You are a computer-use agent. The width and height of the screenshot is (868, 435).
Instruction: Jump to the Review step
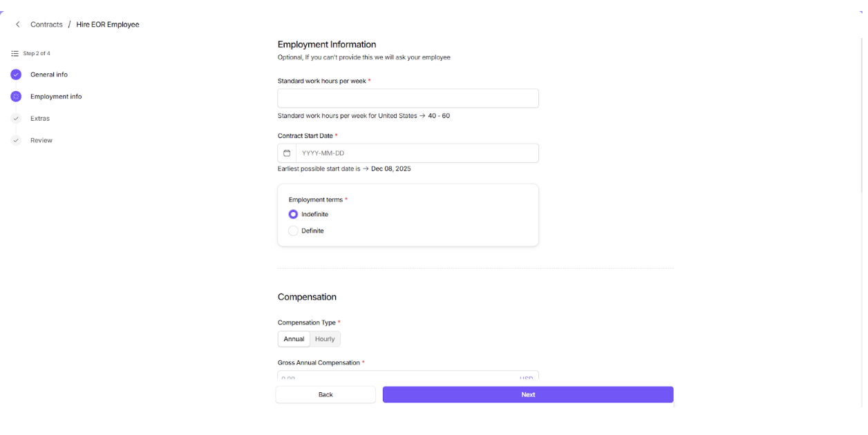point(41,141)
